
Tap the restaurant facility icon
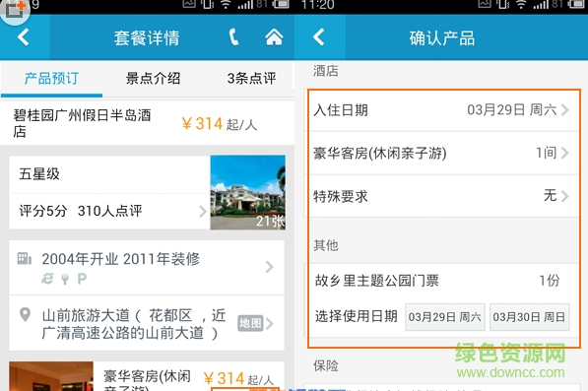click(65, 279)
